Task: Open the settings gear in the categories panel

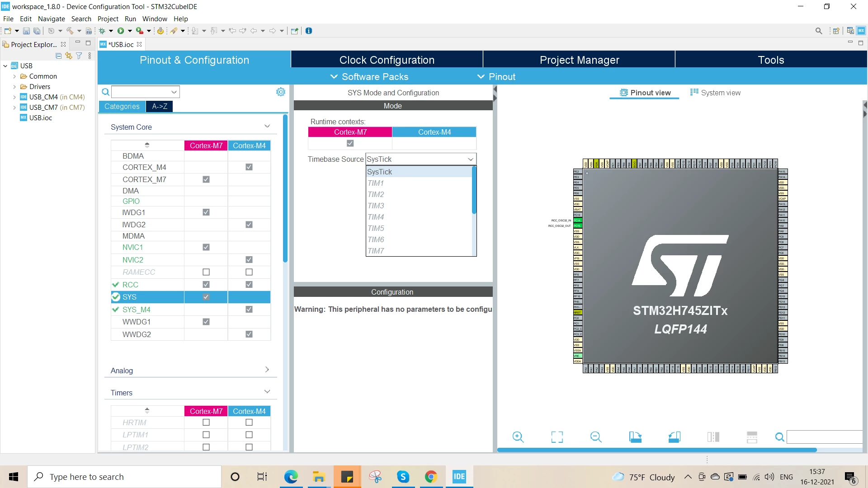Action: tap(281, 92)
